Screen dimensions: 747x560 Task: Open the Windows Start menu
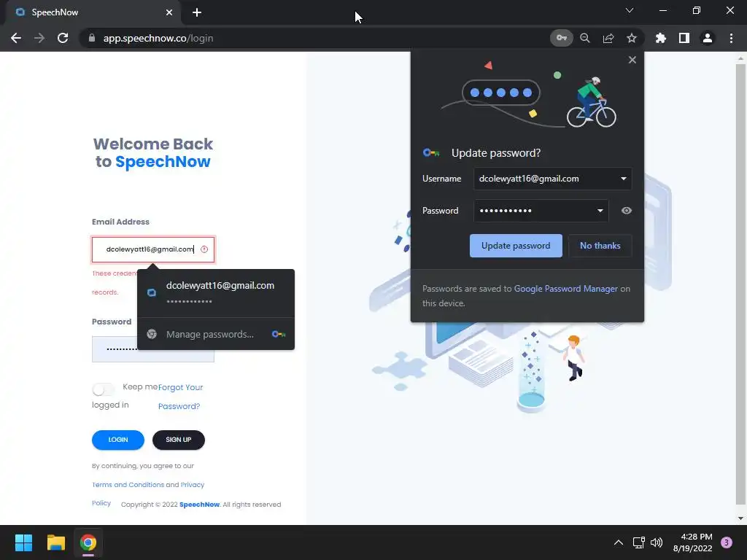click(23, 542)
